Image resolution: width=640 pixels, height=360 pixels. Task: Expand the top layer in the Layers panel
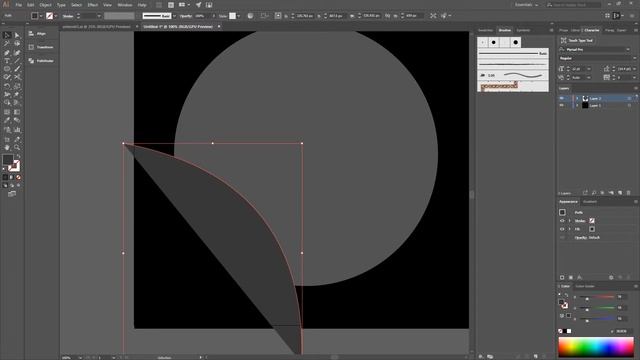point(577,98)
